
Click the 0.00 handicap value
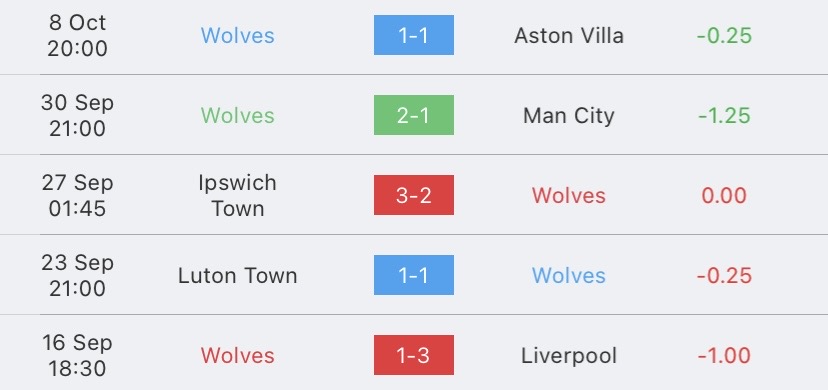click(724, 195)
